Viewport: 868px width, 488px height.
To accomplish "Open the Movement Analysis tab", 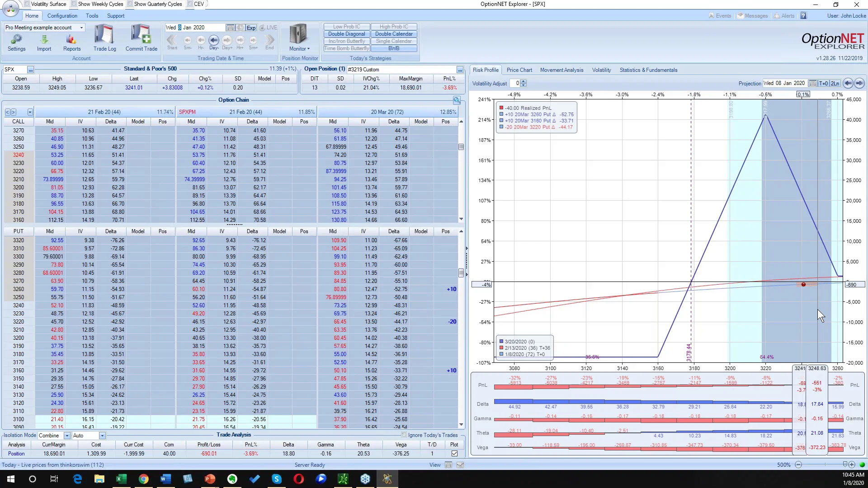I will [x=561, y=70].
